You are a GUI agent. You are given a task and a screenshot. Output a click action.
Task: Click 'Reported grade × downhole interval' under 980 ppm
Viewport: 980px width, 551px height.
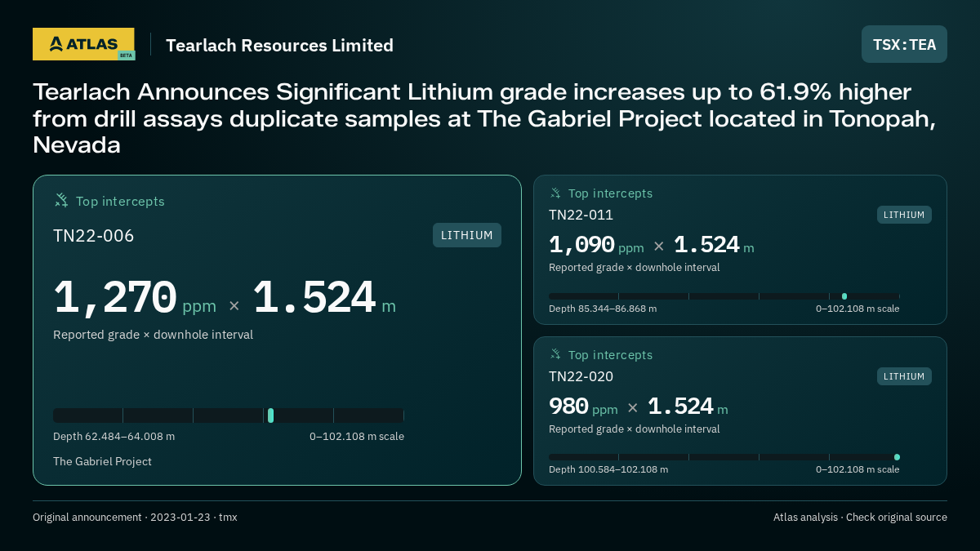click(x=635, y=429)
